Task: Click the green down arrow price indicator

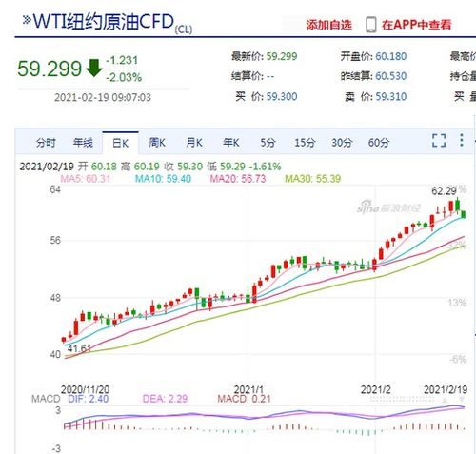Action: [94, 68]
